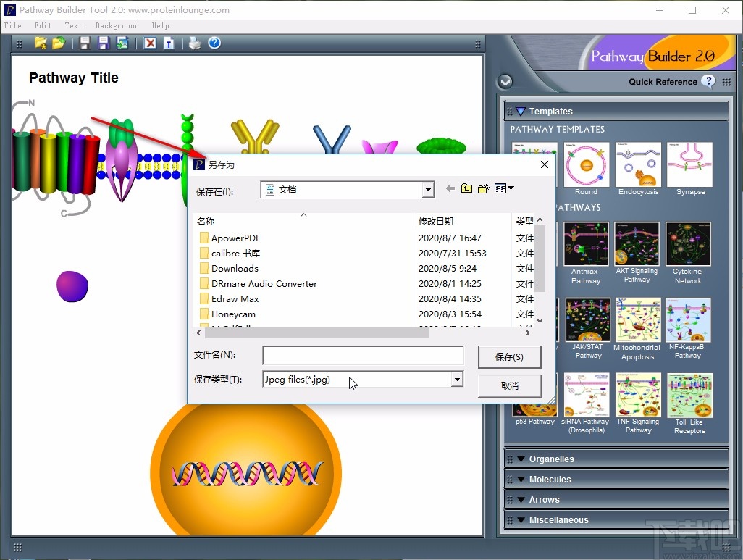743x560 pixels.
Task: Click the blue Help question mark icon
Action: [x=214, y=43]
